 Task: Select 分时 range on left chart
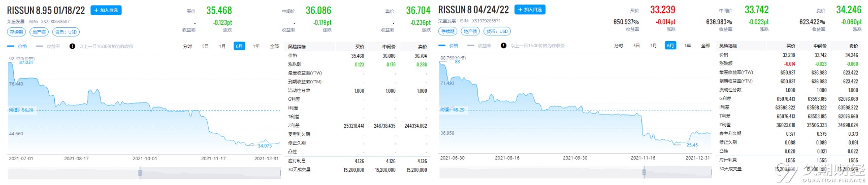tap(187, 46)
